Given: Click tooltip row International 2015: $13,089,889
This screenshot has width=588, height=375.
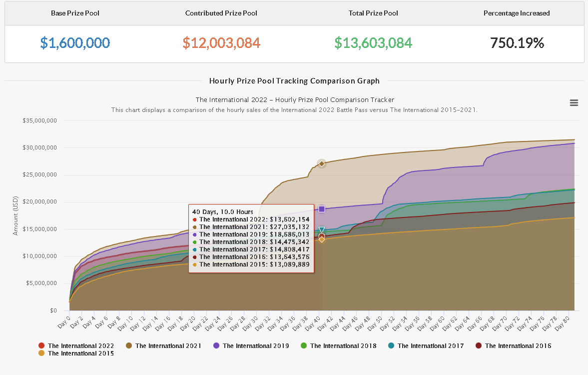Looking at the screenshot, I should (x=251, y=264).
